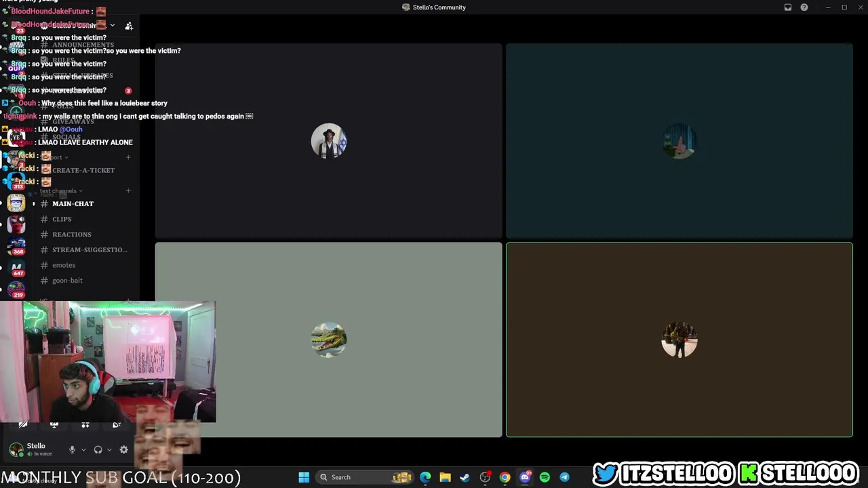Viewport: 868px width, 488px height.
Task: Click the invite people icon beside server name
Action: pos(129,26)
